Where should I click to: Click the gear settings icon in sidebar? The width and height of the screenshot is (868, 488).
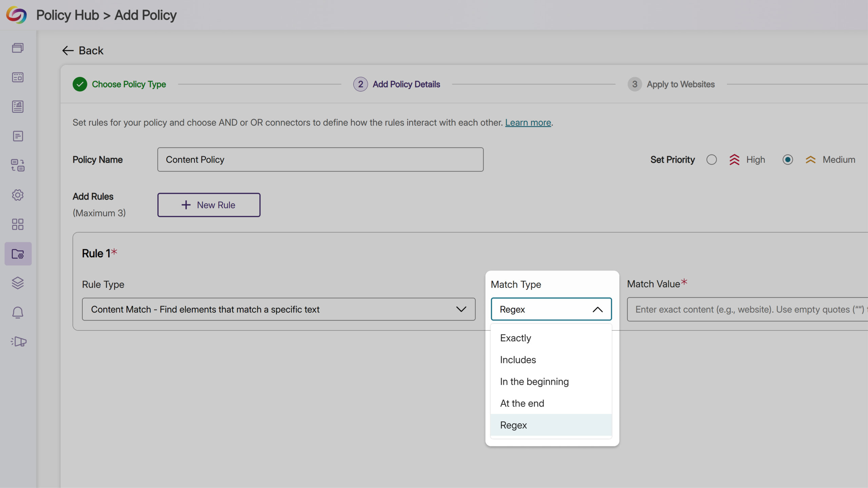(18, 195)
